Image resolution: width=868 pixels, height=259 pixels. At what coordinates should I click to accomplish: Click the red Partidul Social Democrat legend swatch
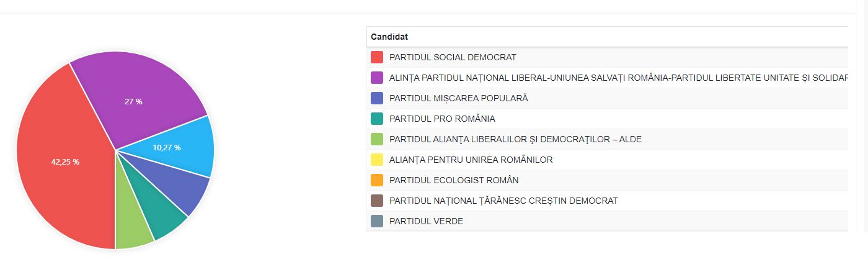(377, 57)
